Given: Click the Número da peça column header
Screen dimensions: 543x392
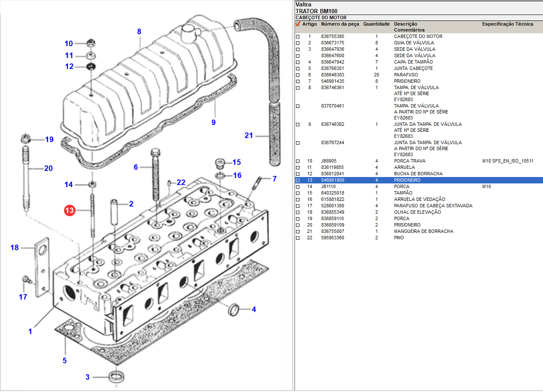Looking at the screenshot, I should coord(340,24).
